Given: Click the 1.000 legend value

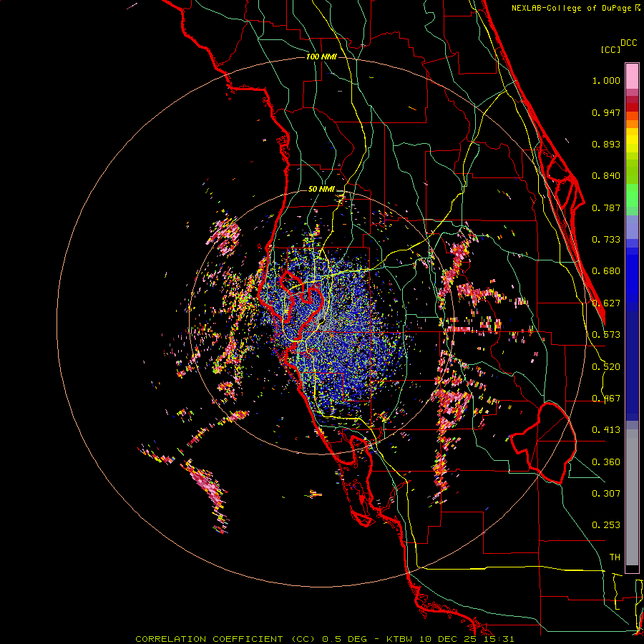Looking at the screenshot, I should 606,80.
